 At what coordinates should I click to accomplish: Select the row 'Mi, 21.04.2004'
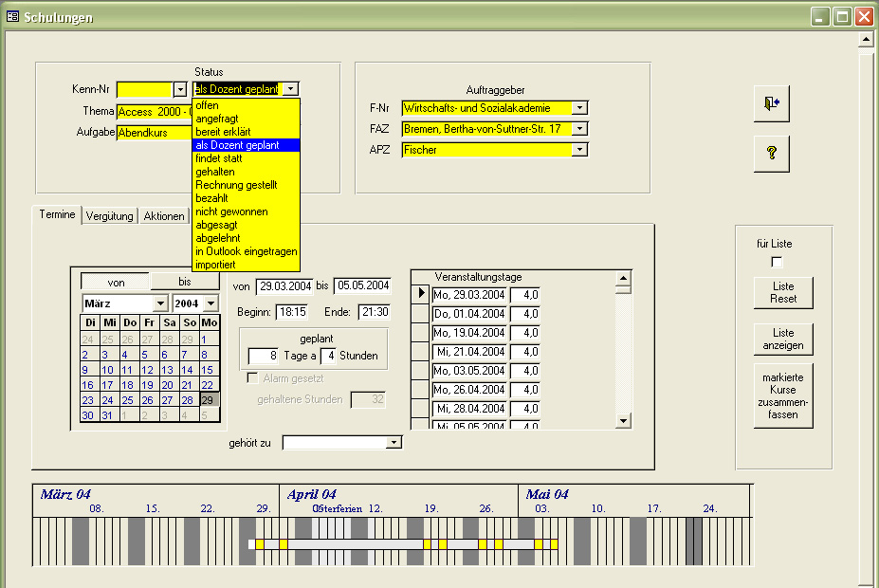tap(469, 352)
